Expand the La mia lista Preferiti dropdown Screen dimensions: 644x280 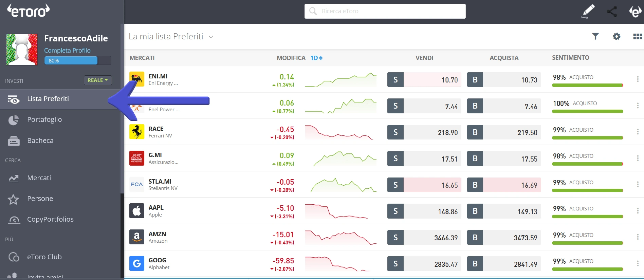click(211, 37)
